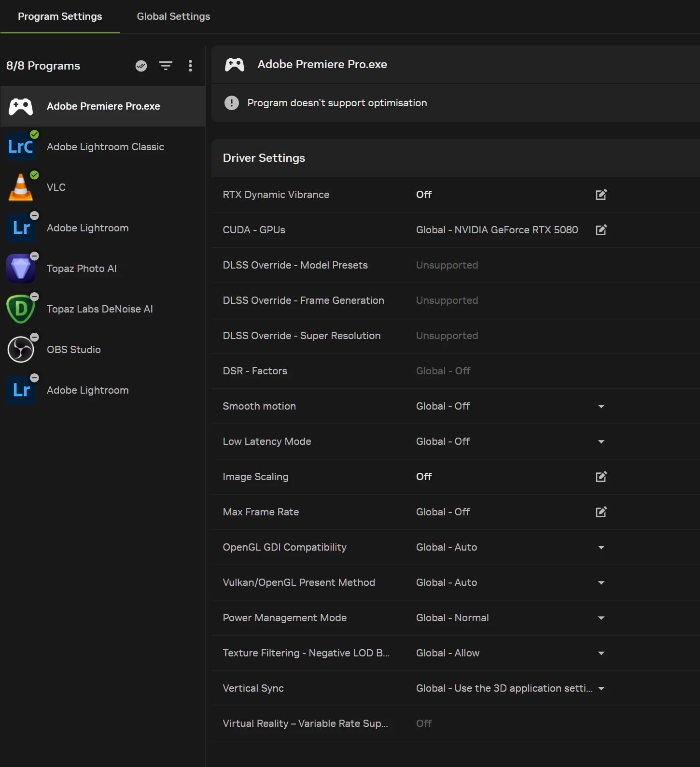Click the RTX Dynamic Vibrance label
Image resolution: width=700 pixels, height=767 pixels.
(x=276, y=195)
